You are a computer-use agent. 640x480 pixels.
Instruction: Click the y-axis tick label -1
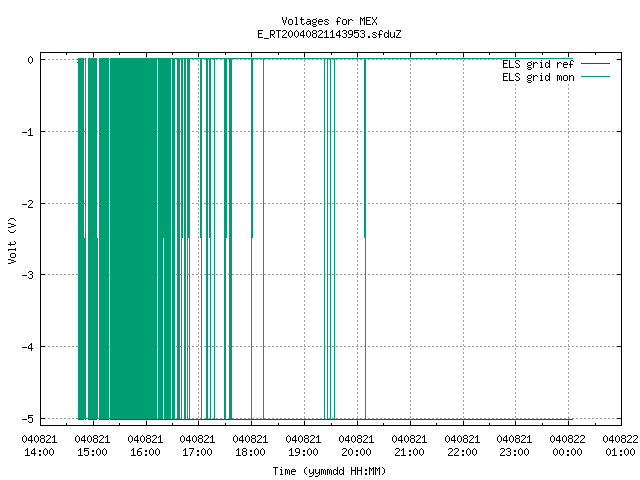tap(28, 132)
